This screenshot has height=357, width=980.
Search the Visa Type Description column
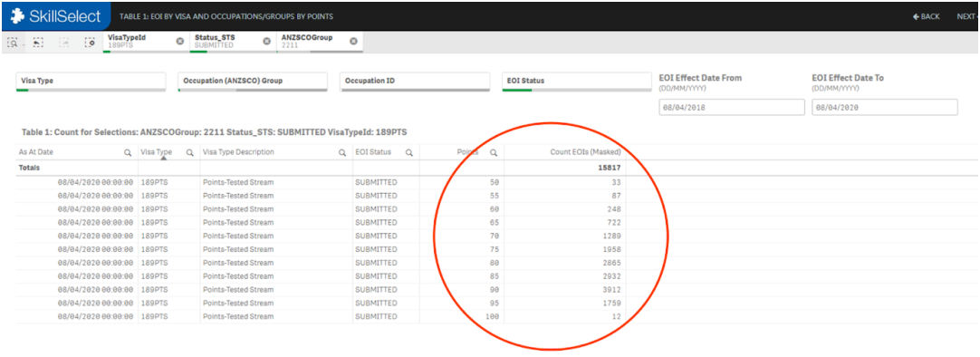pos(342,152)
